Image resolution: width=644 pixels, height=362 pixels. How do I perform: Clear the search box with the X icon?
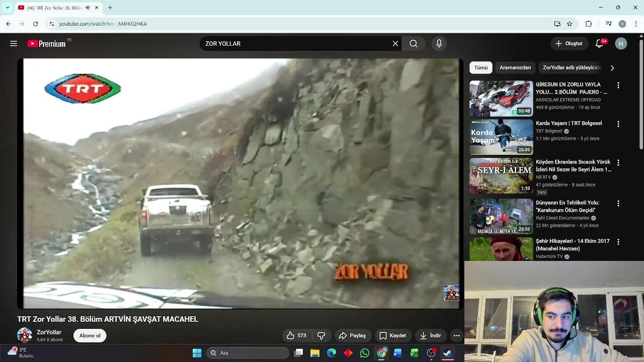click(395, 44)
